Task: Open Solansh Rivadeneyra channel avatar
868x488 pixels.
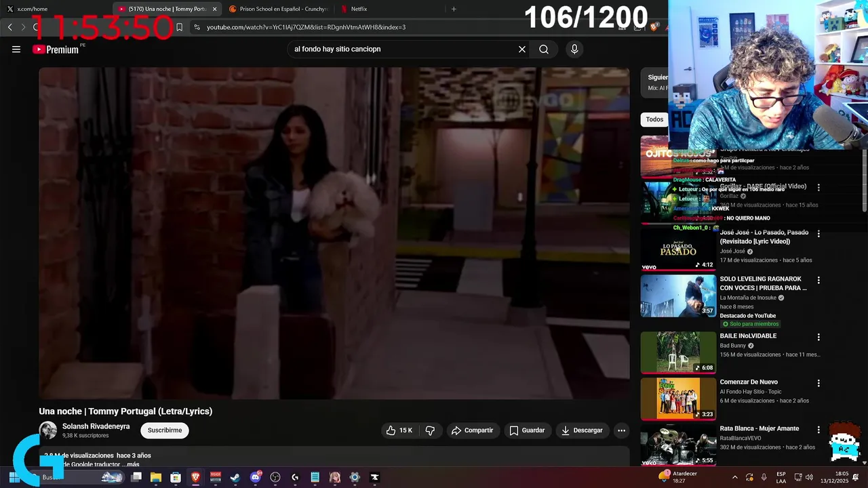Action: coord(48,430)
